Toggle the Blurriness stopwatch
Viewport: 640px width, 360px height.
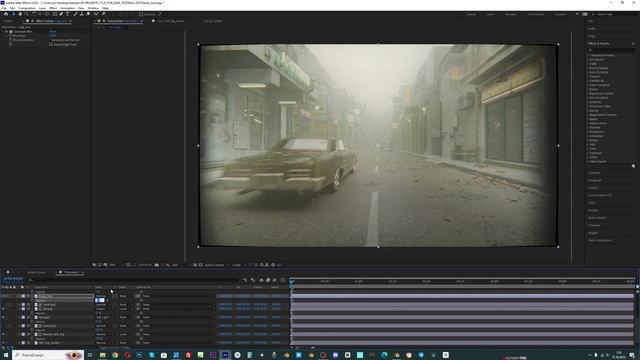pos(11,36)
